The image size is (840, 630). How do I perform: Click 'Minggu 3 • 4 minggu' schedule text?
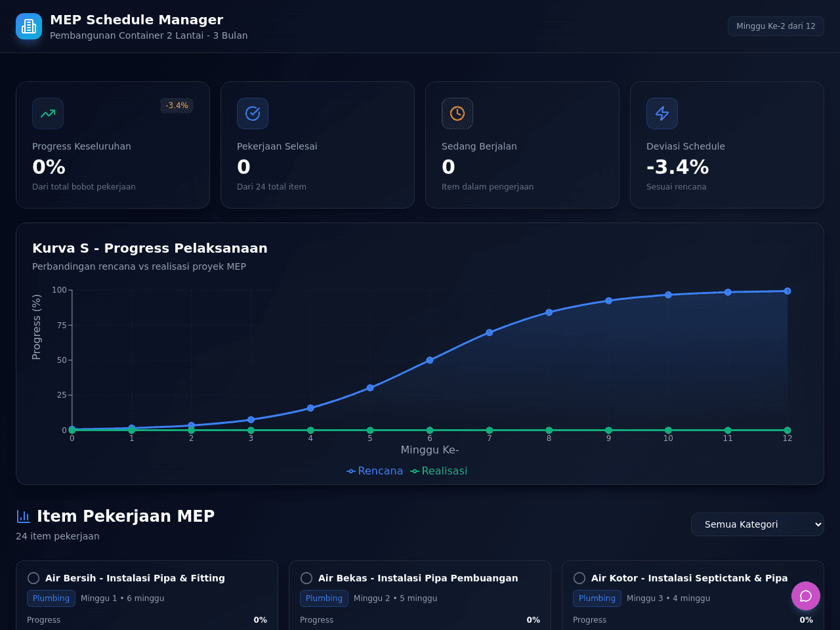[669, 598]
